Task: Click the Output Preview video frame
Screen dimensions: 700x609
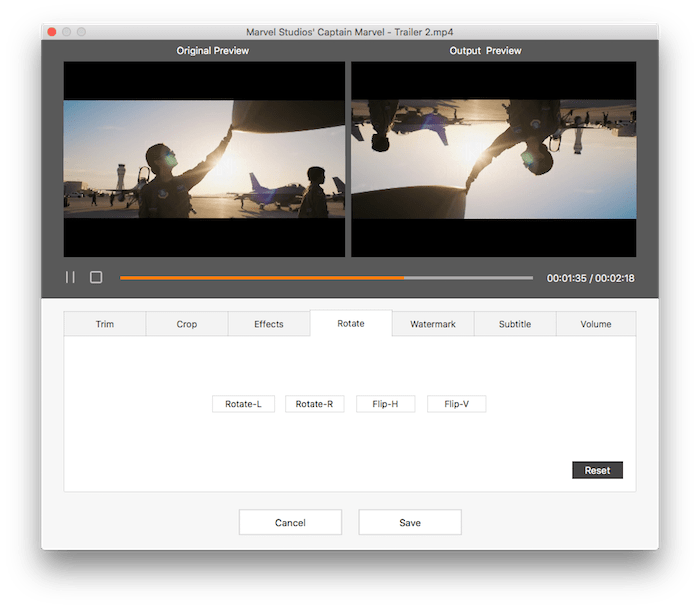Action: (x=494, y=159)
